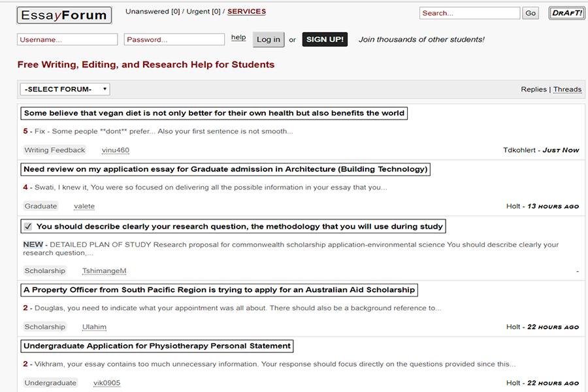Toggle the checkmark on research question thread
Image resolution: width=588 pixels, height=392 pixels.
[27, 227]
